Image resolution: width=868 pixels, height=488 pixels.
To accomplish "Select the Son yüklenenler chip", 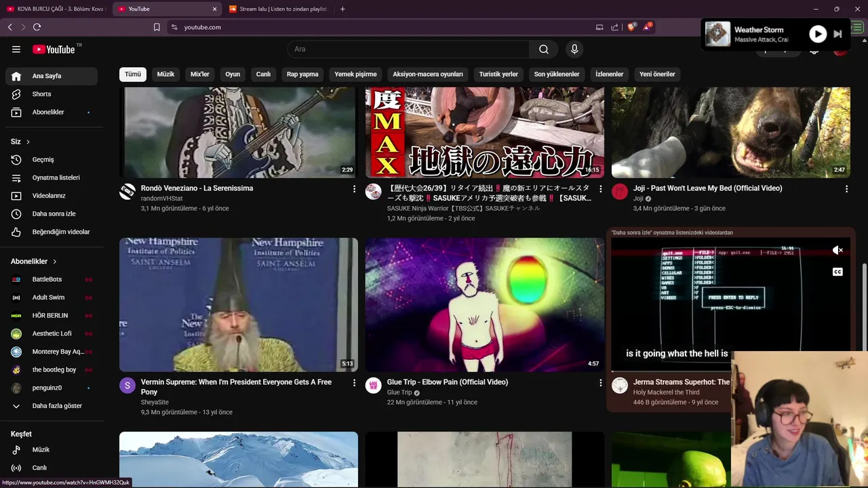I will (x=557, y=75).
